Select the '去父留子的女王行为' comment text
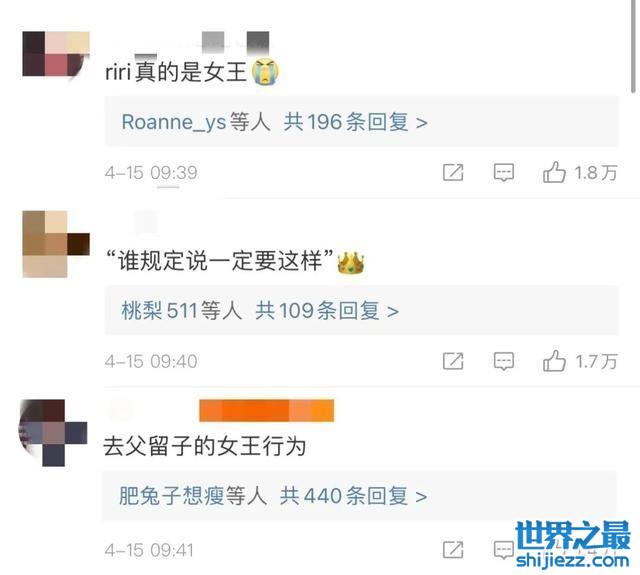 204,446
